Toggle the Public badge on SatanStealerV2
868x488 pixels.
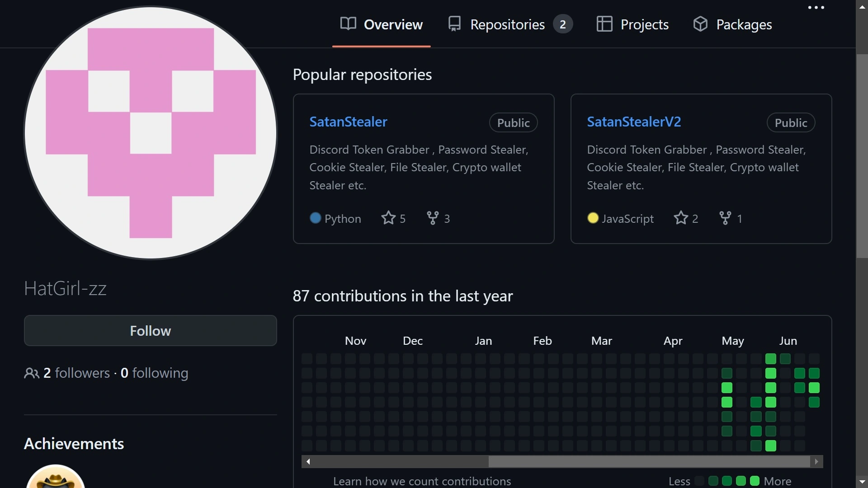[791, 123]
